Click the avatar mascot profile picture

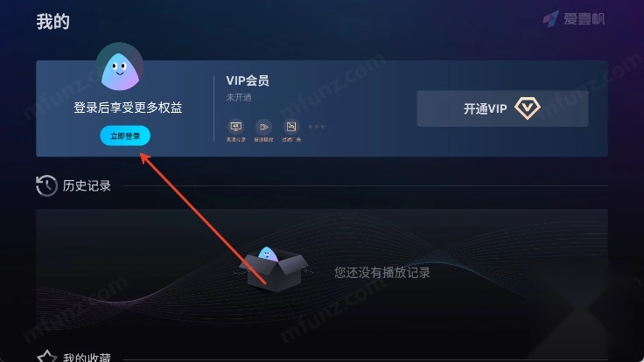click(x=120, y=67)
